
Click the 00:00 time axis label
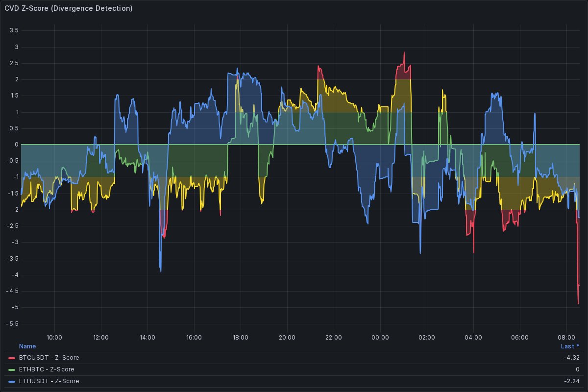(380, 337)
